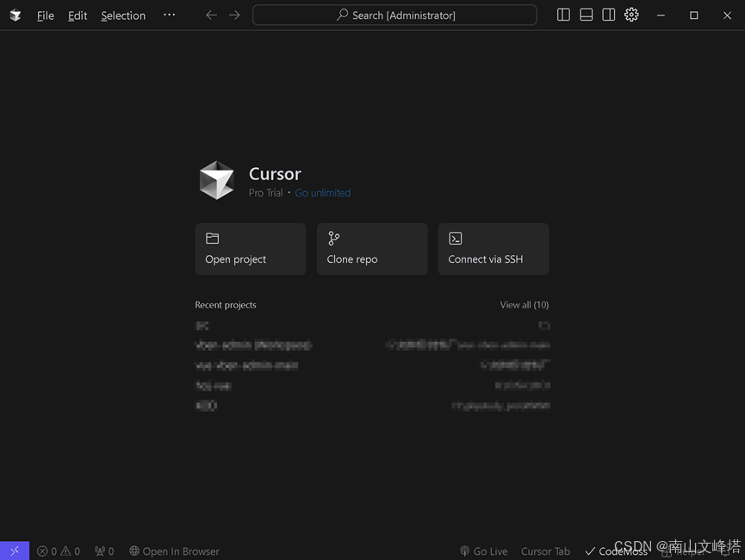Click Go Live in the status bar
The image size is (745, 560).
pos(484,551)
